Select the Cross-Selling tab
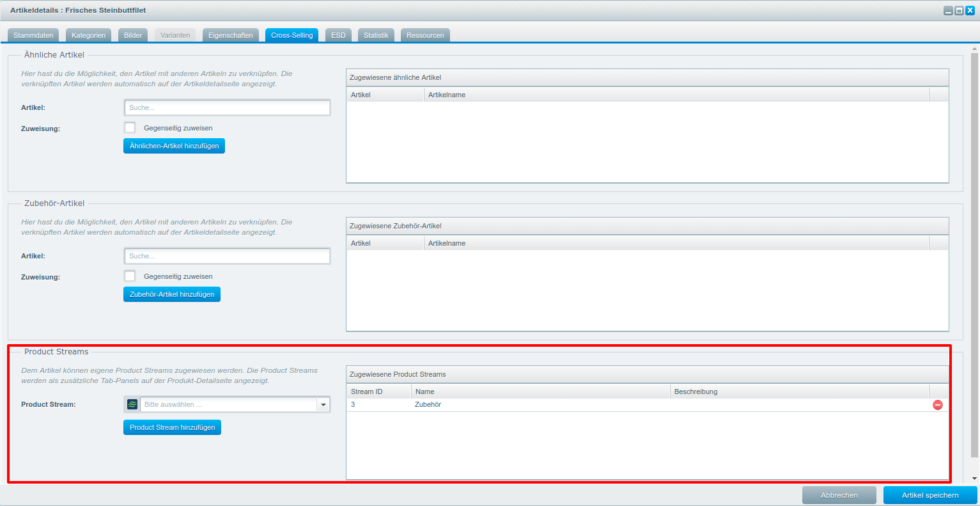980x506 pixels. (292, 35)
